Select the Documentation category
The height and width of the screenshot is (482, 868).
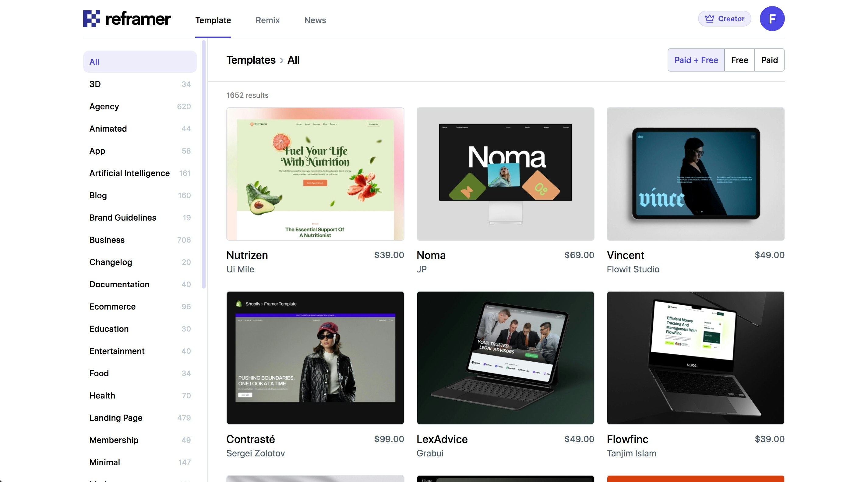140,284
